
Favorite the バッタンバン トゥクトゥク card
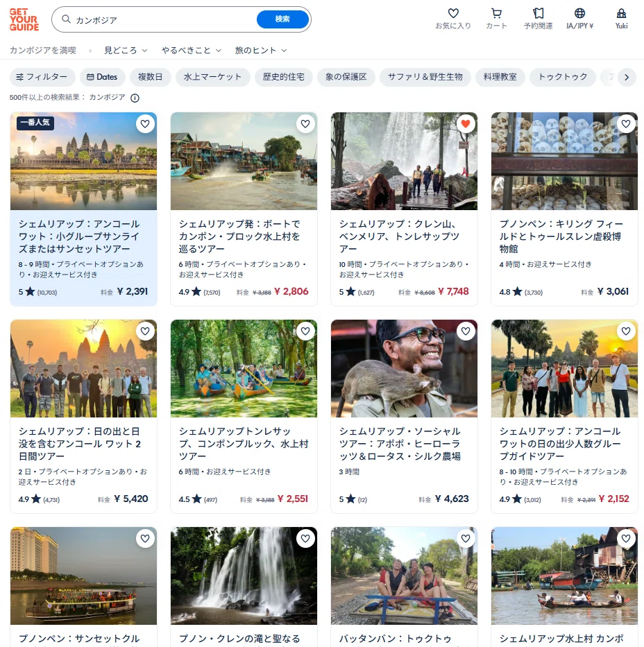click(466, 539)
